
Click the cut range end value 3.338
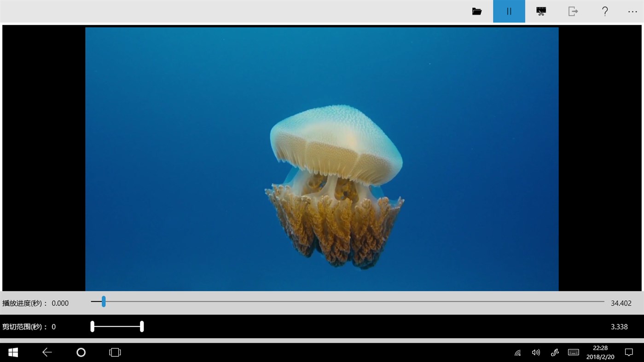coord(619,327)
